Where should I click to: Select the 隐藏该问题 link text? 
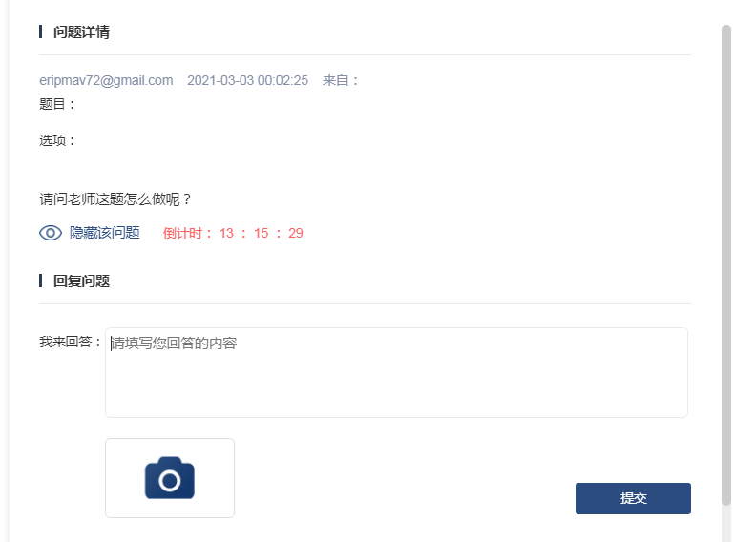point(105,233)
